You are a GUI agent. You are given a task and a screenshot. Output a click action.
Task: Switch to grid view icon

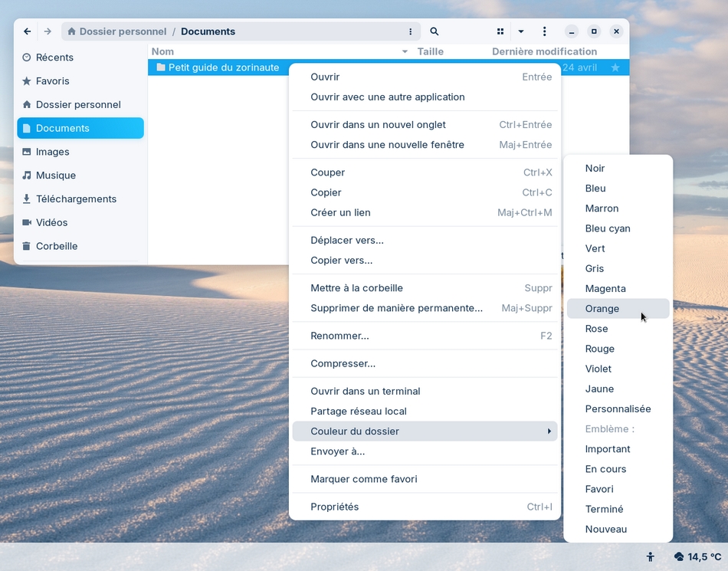pos(500,31)
